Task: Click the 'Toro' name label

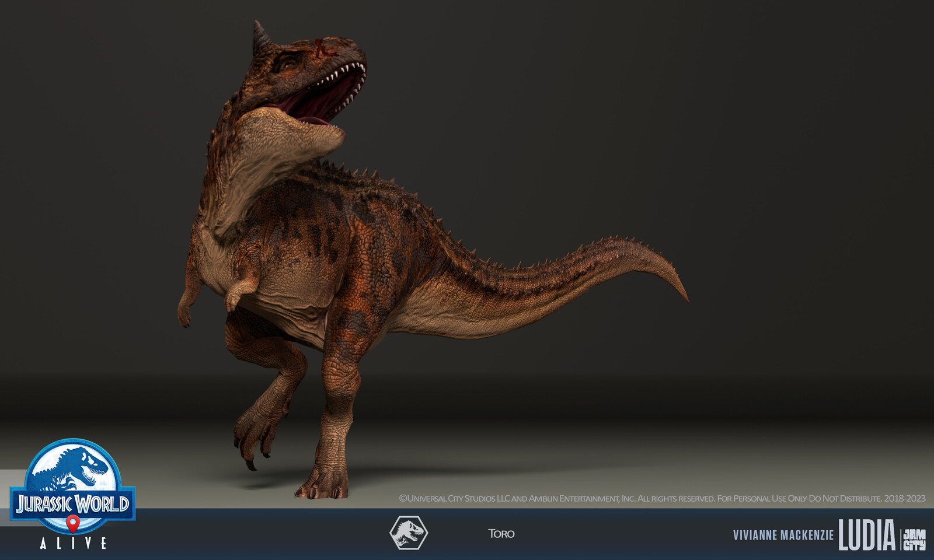Action: 501,534
